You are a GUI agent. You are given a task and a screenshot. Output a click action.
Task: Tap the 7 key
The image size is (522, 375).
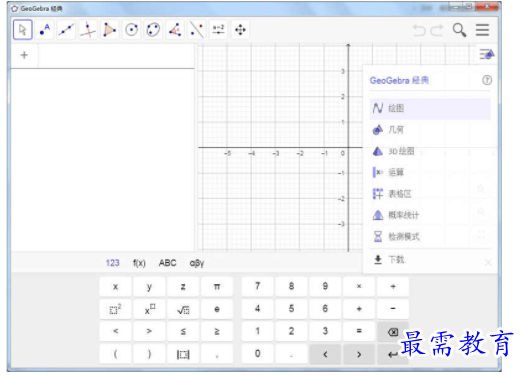(x=257, y=287)
